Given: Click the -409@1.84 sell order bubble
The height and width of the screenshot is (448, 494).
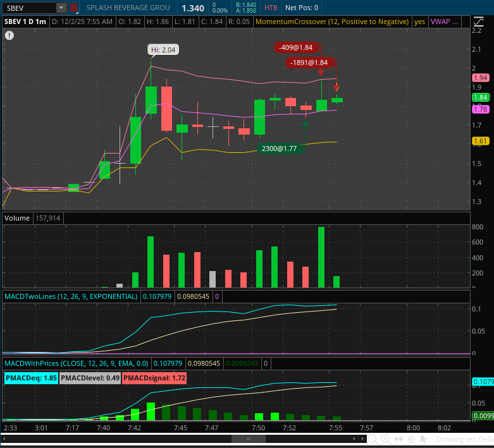Looking at the screenshot, I should (296, 47).
